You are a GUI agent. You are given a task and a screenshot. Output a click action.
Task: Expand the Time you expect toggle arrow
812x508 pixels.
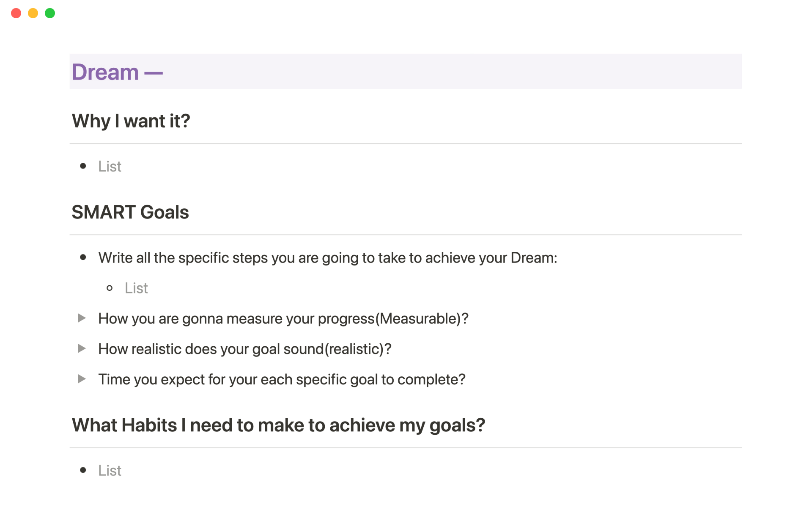[82, 379]
